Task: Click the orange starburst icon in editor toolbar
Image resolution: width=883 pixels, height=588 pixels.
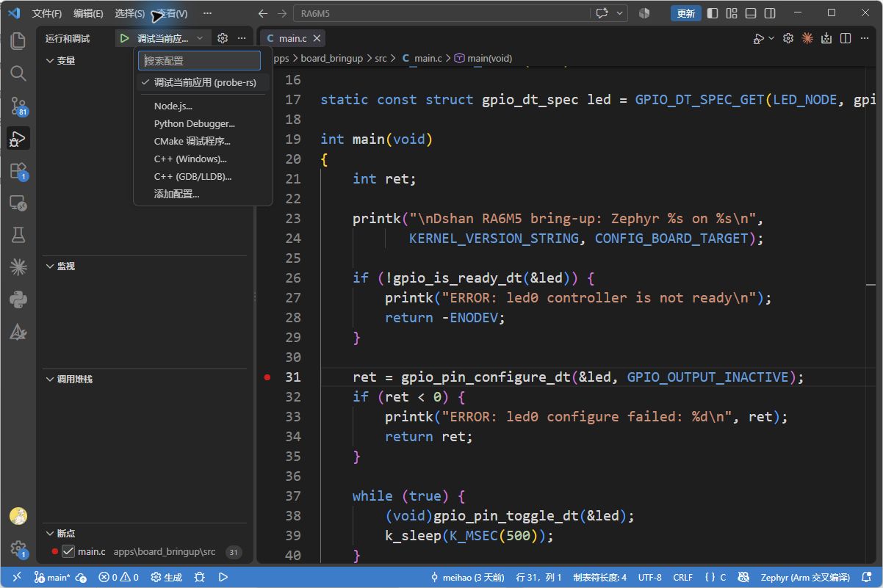Action: tap(807, 38)
